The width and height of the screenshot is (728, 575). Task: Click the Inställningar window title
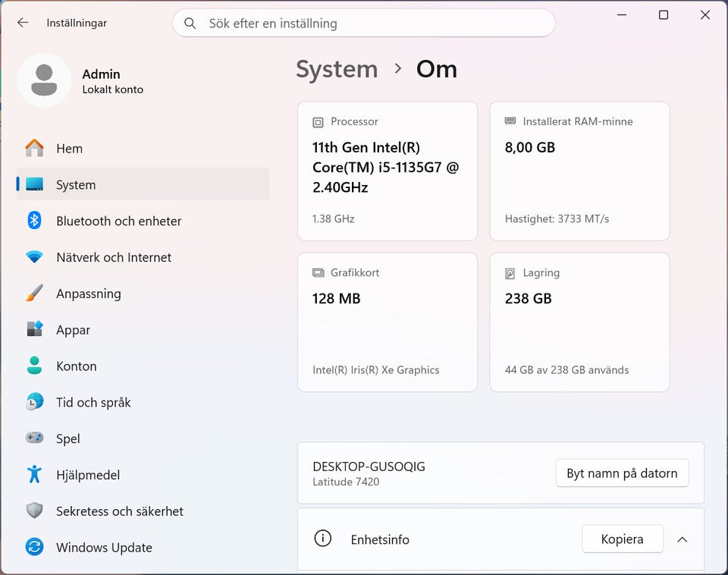tap(77, 23)
